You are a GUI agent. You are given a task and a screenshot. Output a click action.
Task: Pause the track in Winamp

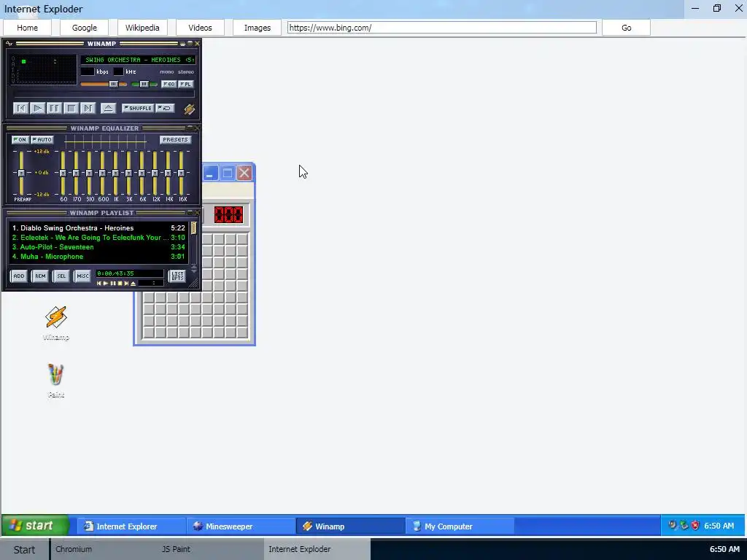tap(54, 109)
